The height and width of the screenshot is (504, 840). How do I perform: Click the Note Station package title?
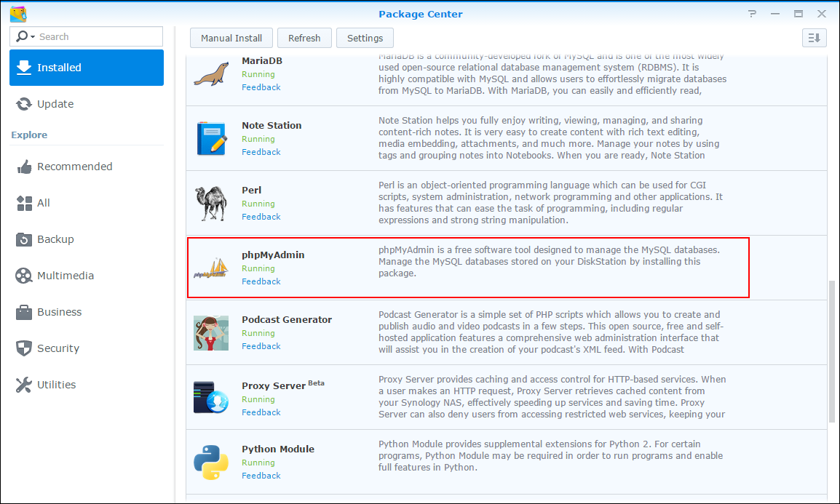click(272, 125)
